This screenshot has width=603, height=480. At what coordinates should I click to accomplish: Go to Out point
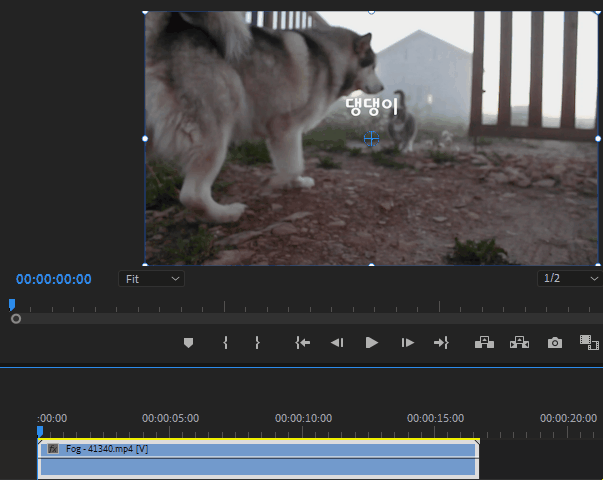click(441, 342)
